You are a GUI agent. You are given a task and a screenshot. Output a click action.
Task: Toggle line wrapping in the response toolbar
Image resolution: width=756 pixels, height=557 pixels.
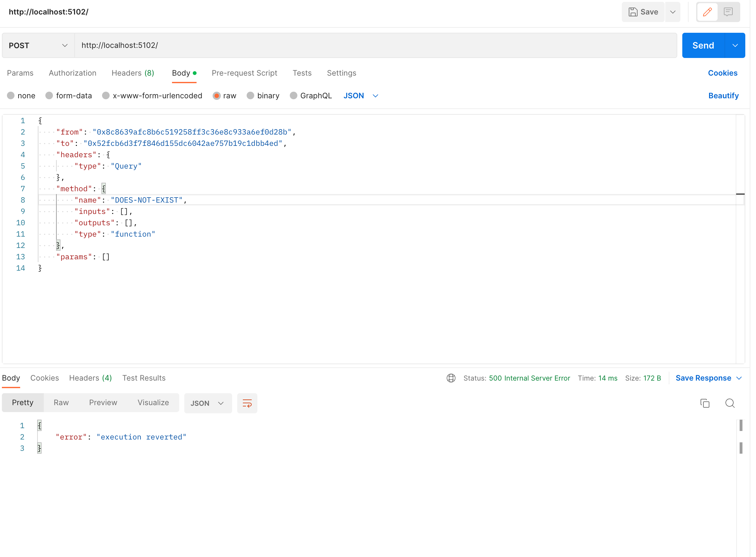click(247, 403)
